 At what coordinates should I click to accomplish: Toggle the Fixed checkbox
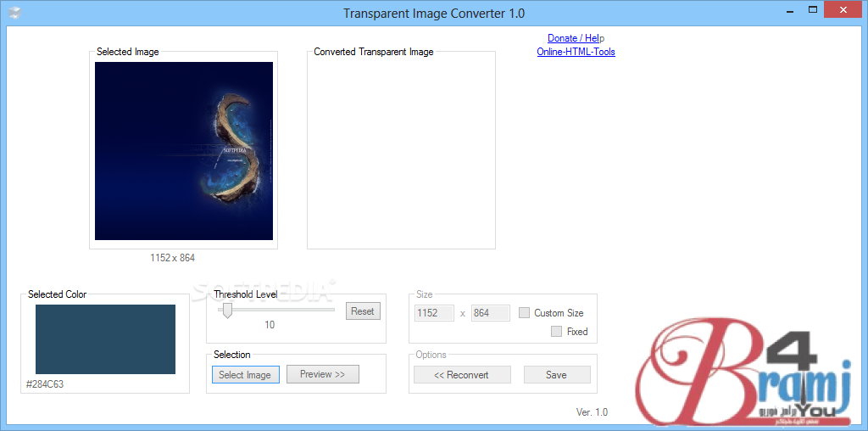(556, 332)
